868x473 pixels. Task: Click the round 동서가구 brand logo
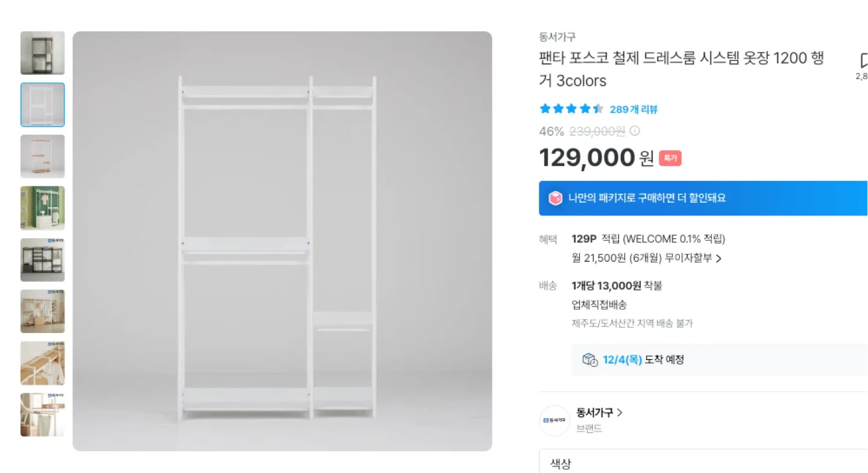click(555, 421)
